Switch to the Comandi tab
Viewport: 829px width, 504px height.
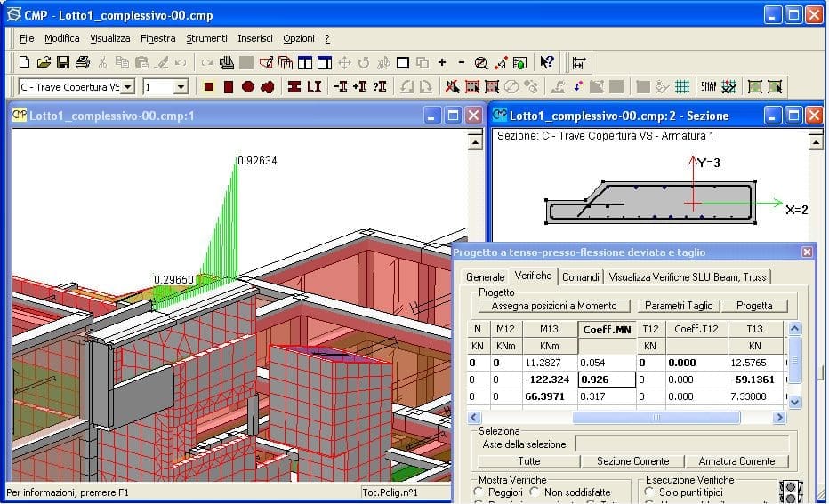pos(581,276)
